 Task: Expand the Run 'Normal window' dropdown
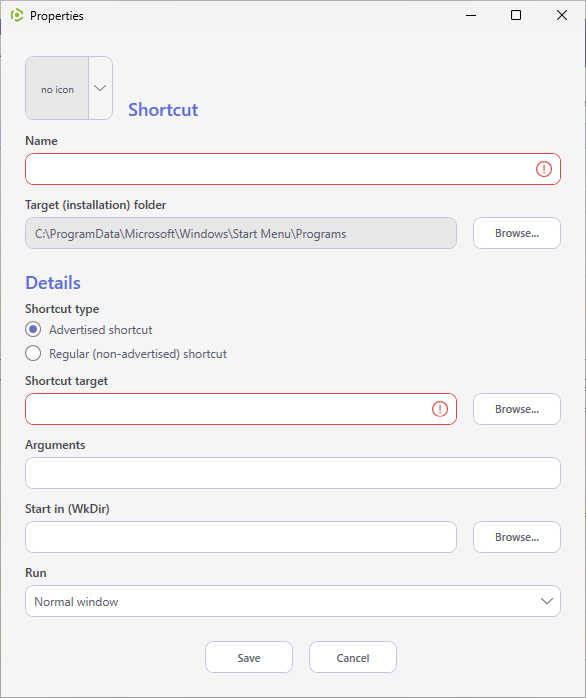pyautogui.click(x=293, y=601)
